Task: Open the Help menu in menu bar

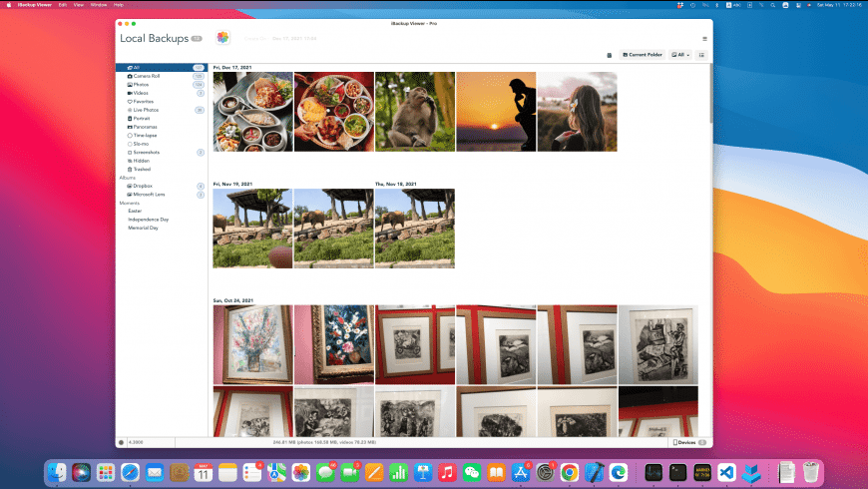Action: point(119,4)
